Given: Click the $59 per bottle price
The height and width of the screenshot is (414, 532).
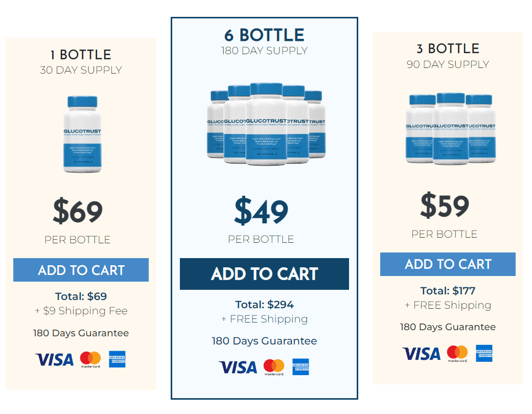Looking at the screenshot, I should coord(445,205).
